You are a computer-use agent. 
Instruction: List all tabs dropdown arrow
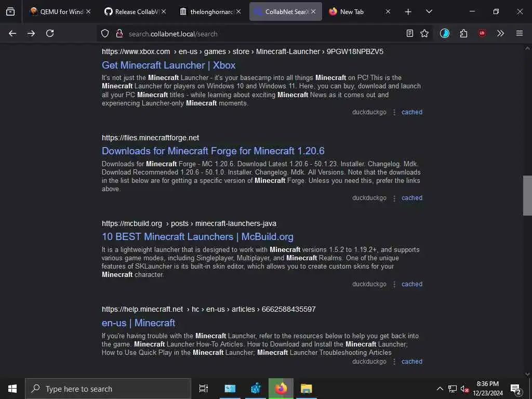(429, 11)
